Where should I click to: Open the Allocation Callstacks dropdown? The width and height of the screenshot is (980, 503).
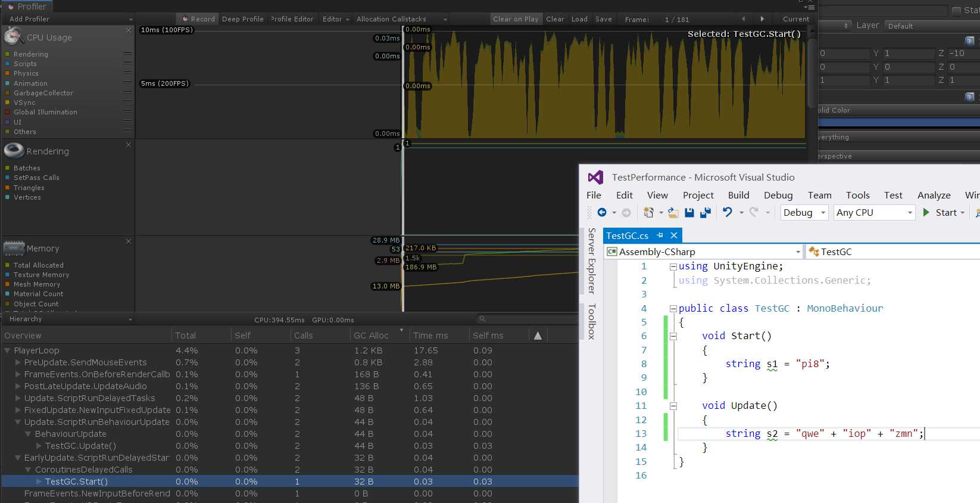[x=401, y=19]
